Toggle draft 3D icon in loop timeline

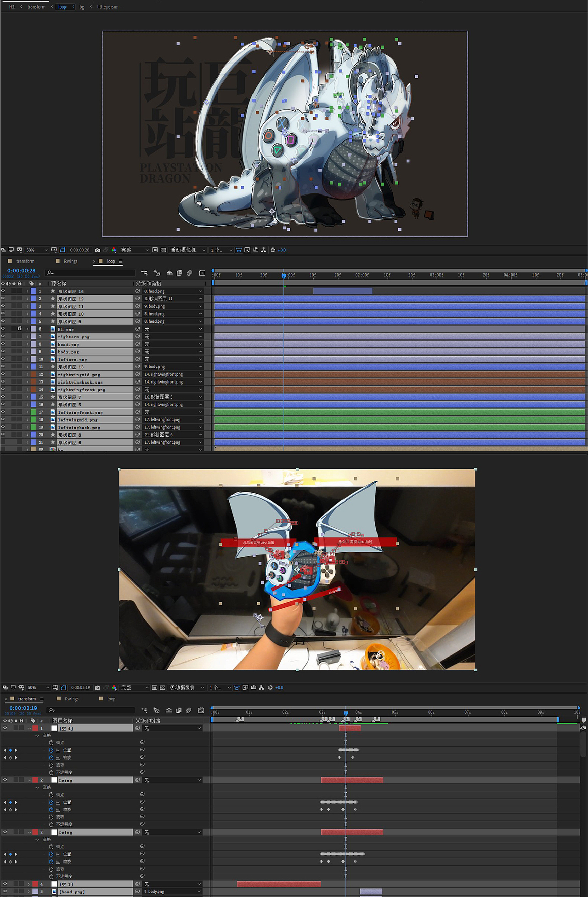pyautogui.click(x=157, y=273)
